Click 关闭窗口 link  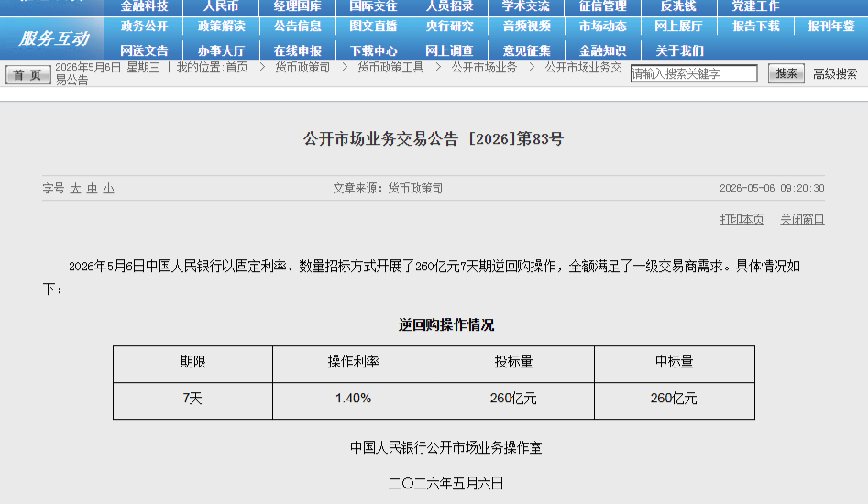tap(802, 219)
